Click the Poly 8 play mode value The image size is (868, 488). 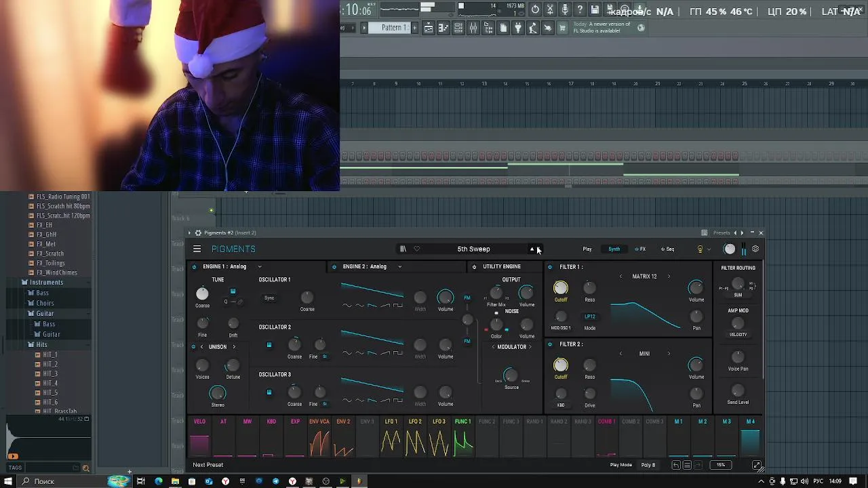pos(648,465)
